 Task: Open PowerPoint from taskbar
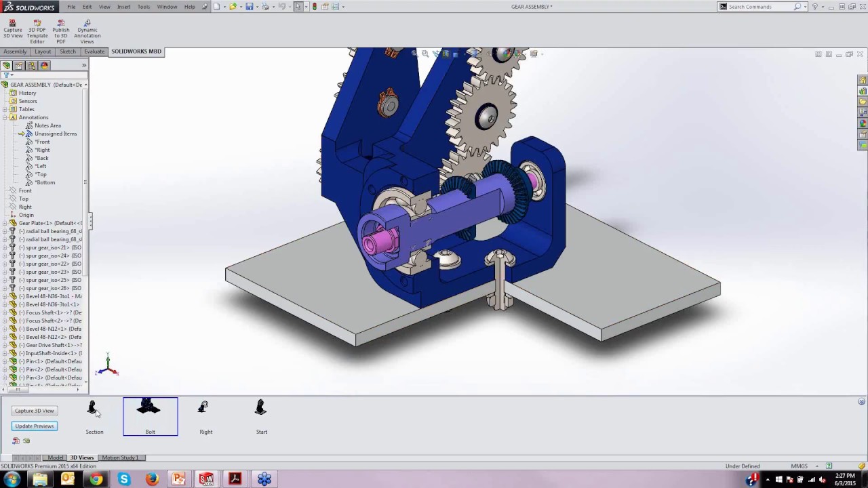coord(179,479)
